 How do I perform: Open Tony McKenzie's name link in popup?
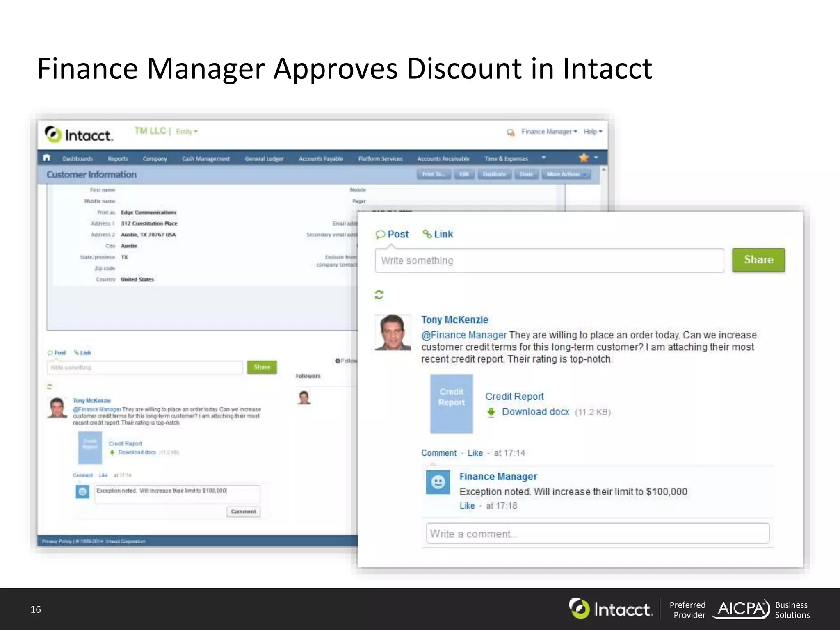coord(455,320)
